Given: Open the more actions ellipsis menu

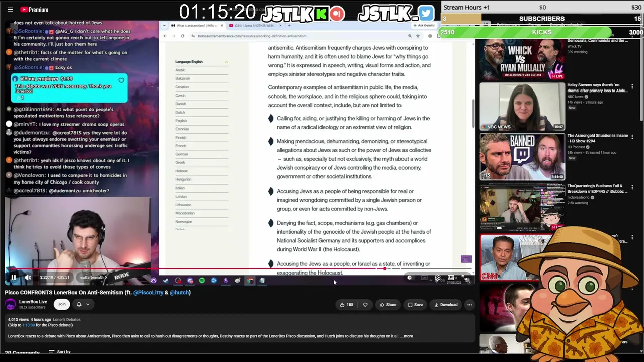Looking at the screenshot, I should pos(469,305).
